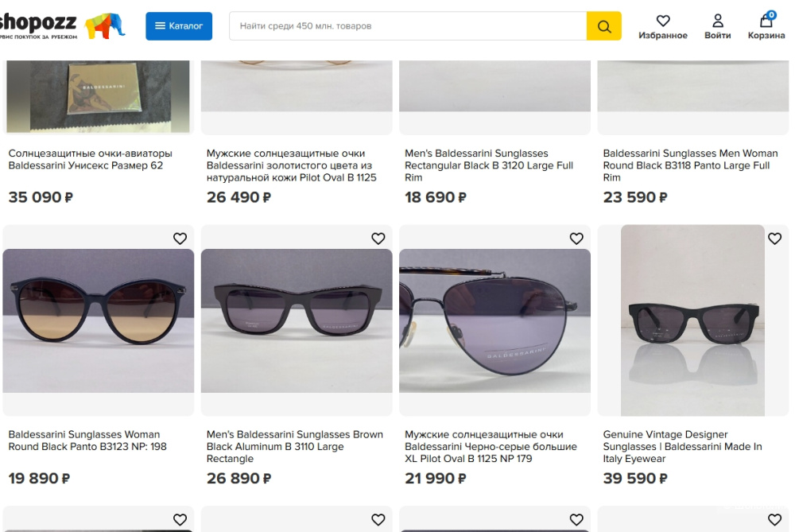
Task: Click the 21 990 ₽ price
Action: [435, 478]
